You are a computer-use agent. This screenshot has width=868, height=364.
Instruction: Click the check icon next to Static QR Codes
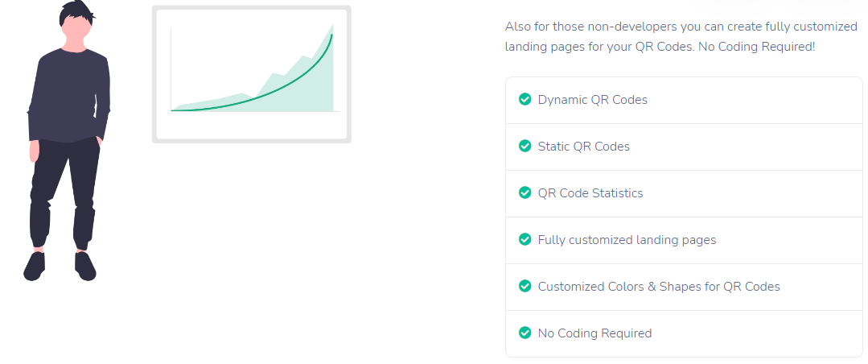pyautogui.click(x=525, y=147)
